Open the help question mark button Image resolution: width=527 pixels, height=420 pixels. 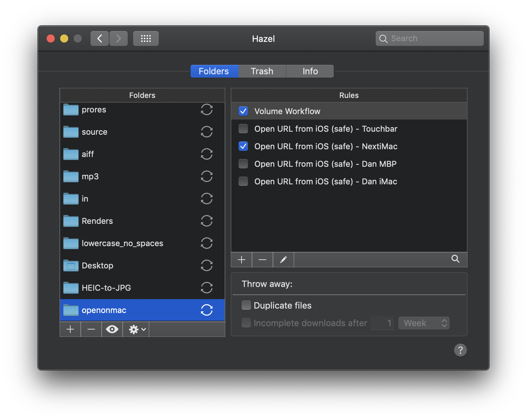tap(460, 350)
